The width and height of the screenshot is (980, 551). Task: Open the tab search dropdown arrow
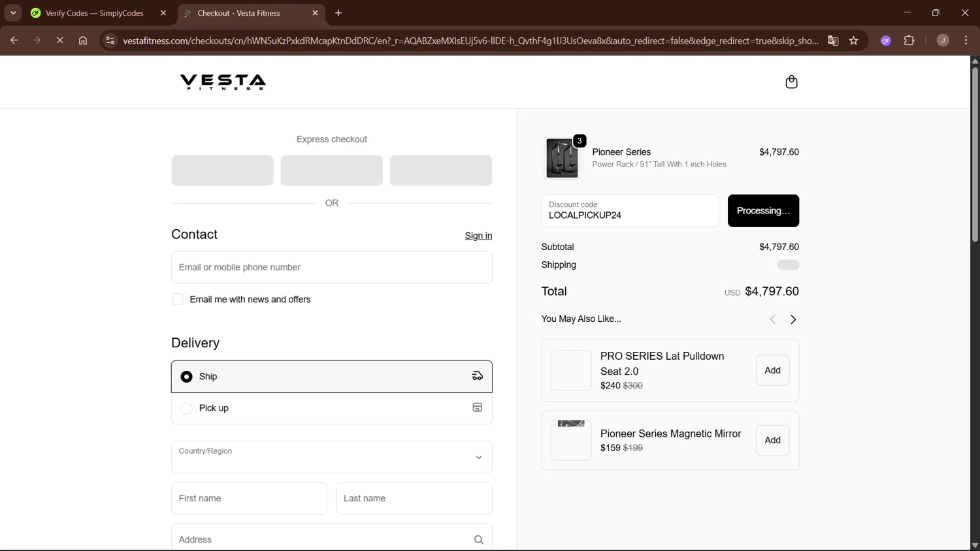click(13, 13)
